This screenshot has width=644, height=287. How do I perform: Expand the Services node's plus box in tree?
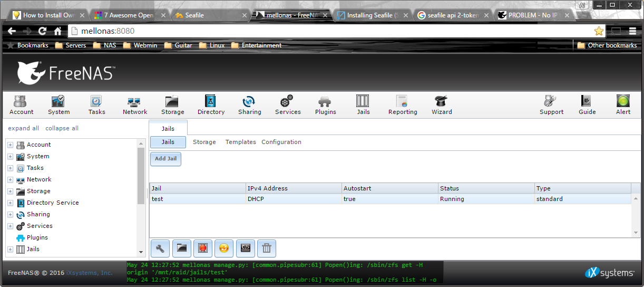(10, 226)
